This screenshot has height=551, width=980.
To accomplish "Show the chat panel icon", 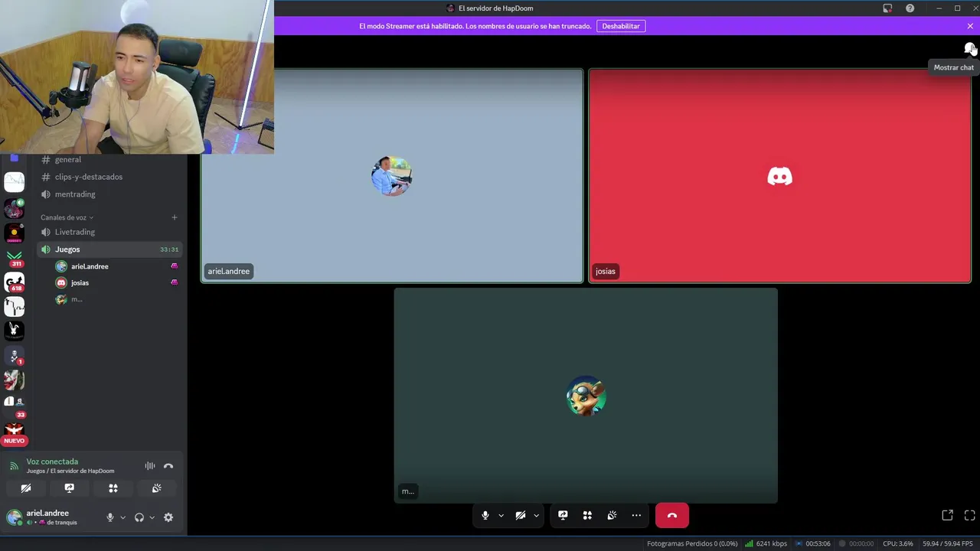I will (x=969, y=48).
